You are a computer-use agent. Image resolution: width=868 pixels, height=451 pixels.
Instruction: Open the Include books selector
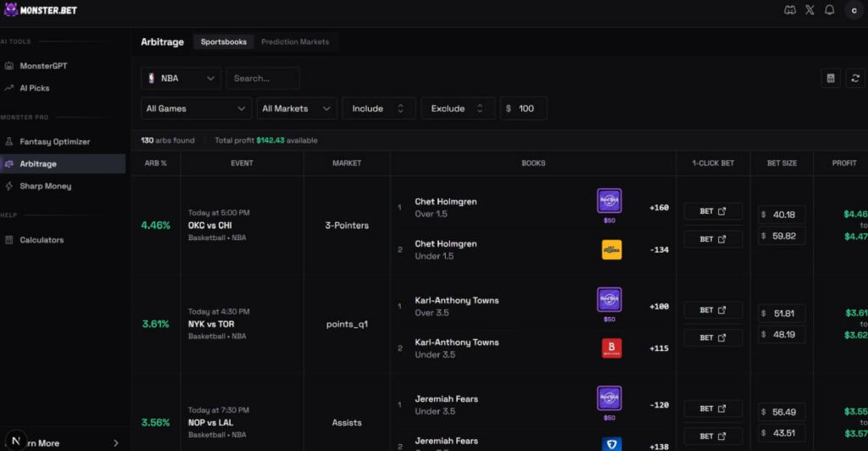pyautogui.click(x=378, y=109)
